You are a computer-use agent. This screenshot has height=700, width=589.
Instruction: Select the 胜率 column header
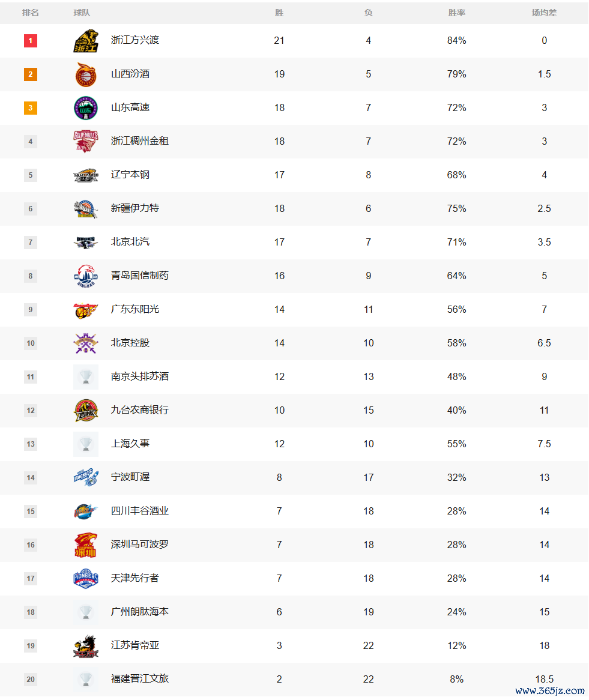coord(456,13)
